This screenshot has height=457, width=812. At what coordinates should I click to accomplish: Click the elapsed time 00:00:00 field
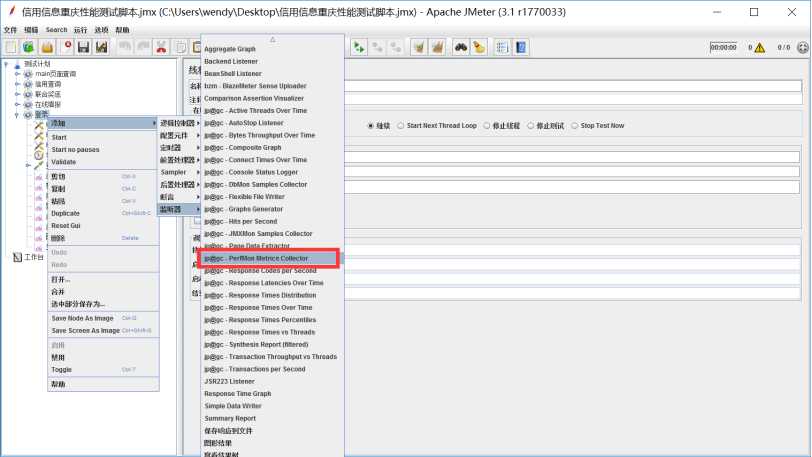(x=723, y=48)
